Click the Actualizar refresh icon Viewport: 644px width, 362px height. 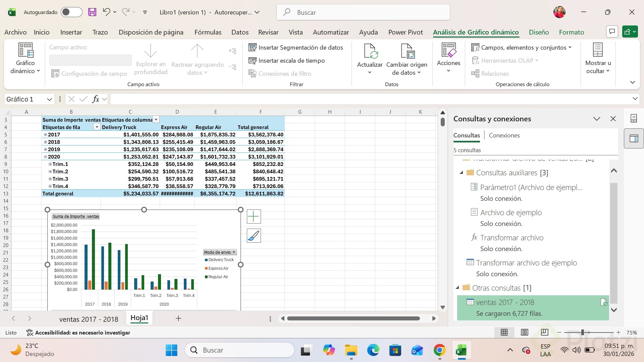coord(370,52)
